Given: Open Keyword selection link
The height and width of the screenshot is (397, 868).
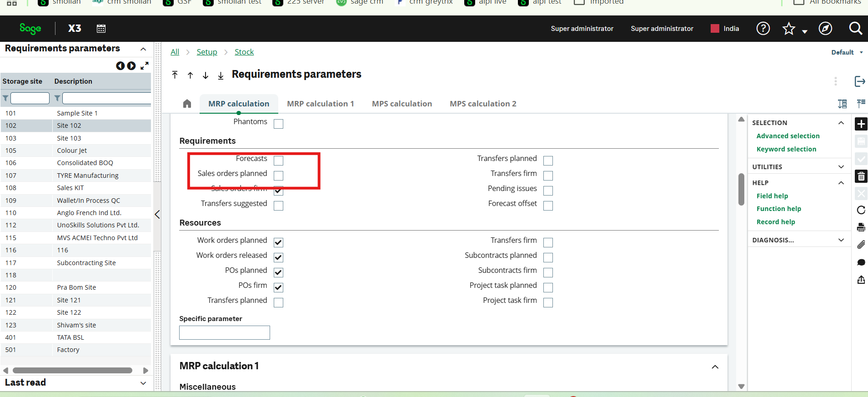Looking at the screenshot, I should pyautogui.click(x=786, y=149).
